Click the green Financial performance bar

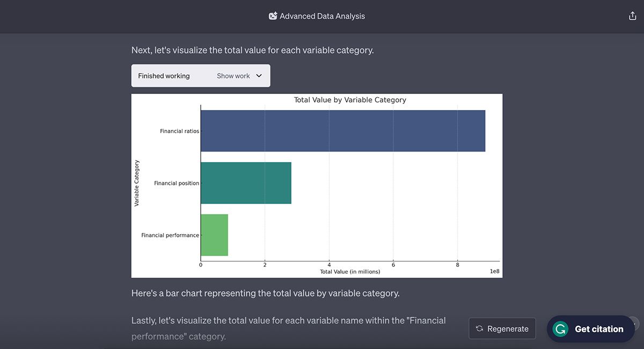click(x=214, y=235)
